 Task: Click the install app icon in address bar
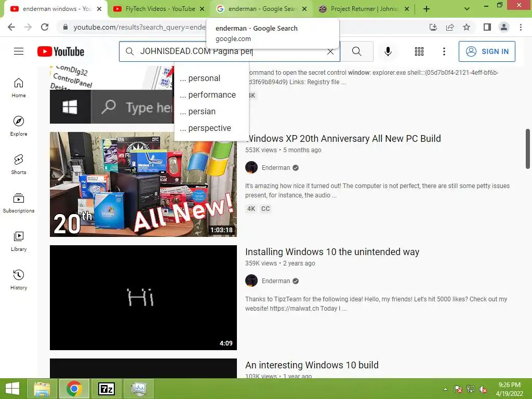[x=433, y=27]
